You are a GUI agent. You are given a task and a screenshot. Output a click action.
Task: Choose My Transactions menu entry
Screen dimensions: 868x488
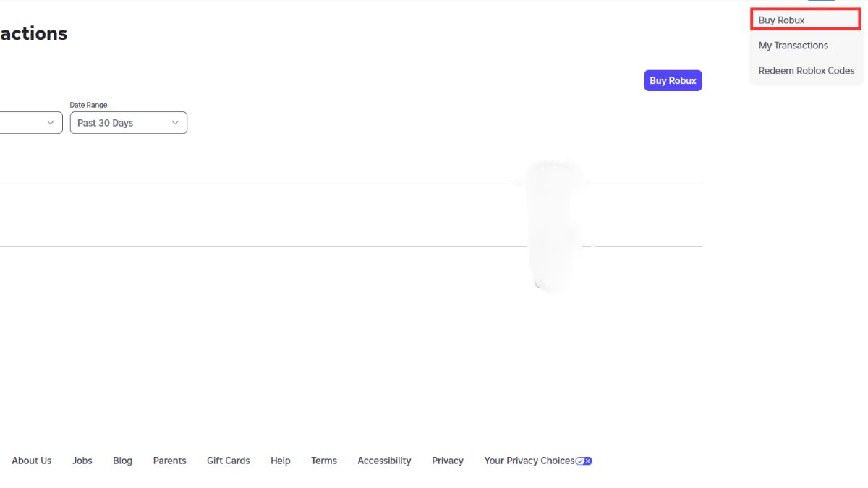coord(793,45)
